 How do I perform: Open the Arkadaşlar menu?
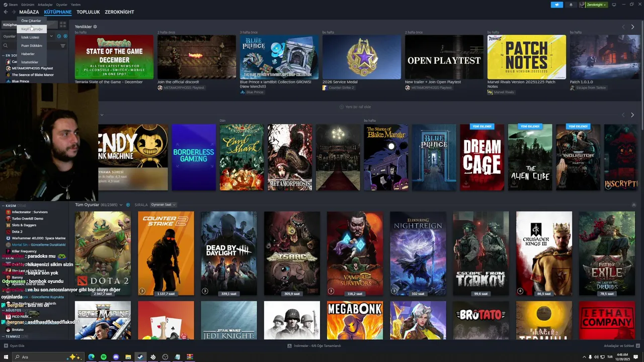point(45,5)
